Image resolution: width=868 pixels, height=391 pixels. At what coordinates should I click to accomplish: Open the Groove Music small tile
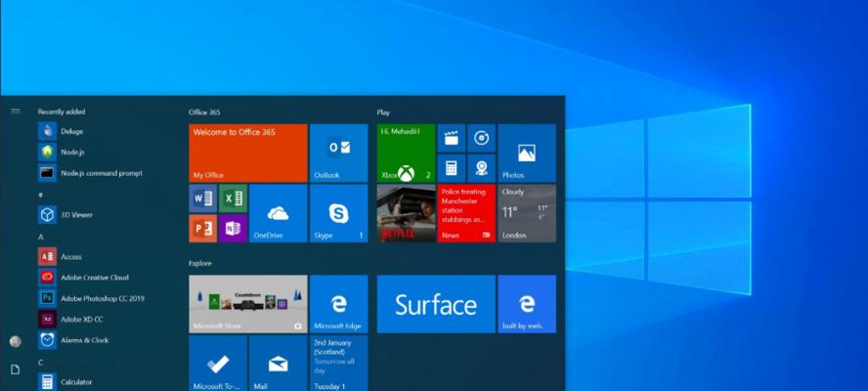482,138
